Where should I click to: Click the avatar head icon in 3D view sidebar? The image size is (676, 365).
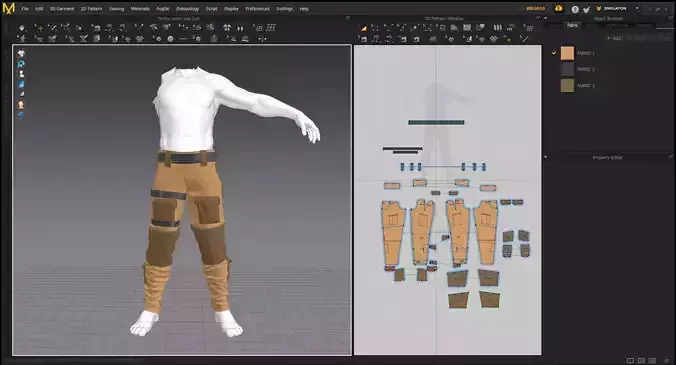pyautogui.click(x=21, y=105)
